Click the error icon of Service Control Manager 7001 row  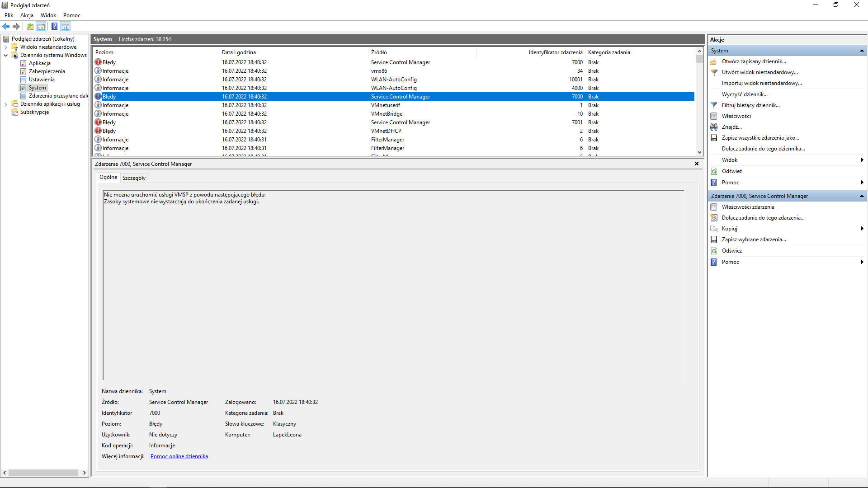[x=98, y=122]
